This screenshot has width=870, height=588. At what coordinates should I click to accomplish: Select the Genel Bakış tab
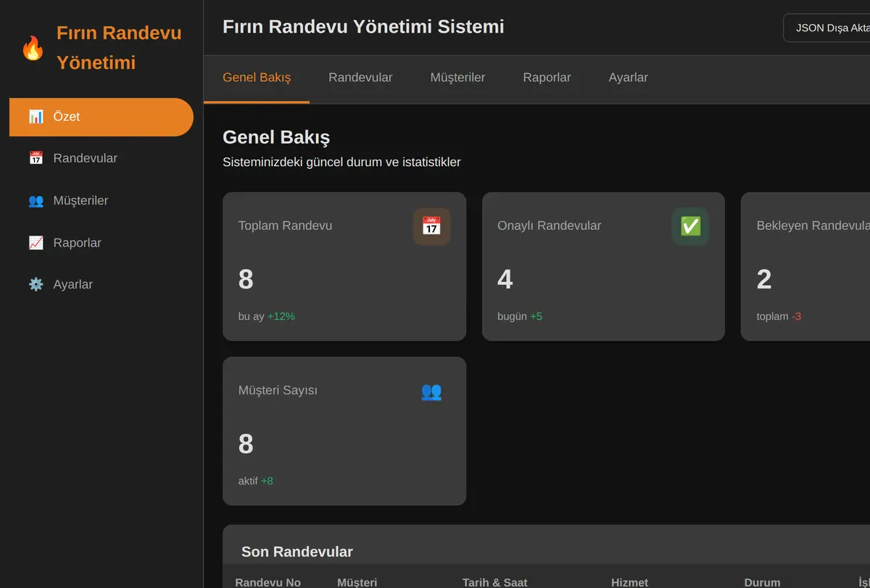(257, 78)
